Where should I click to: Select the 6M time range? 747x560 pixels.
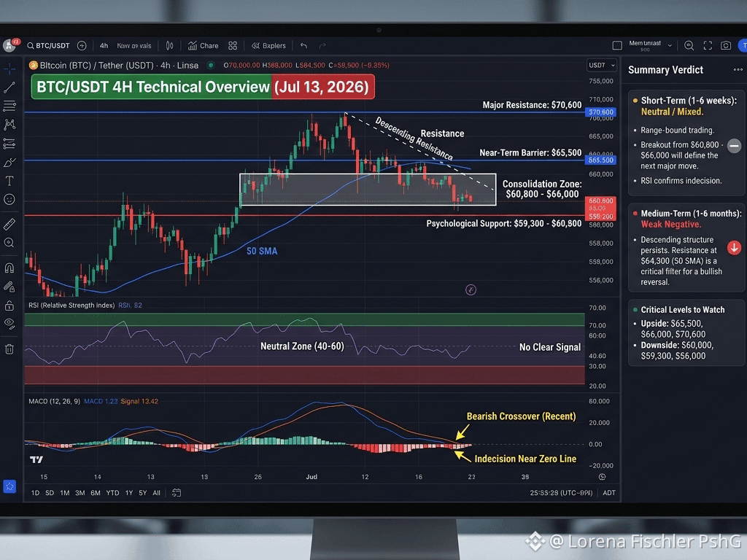coord(96,493)
